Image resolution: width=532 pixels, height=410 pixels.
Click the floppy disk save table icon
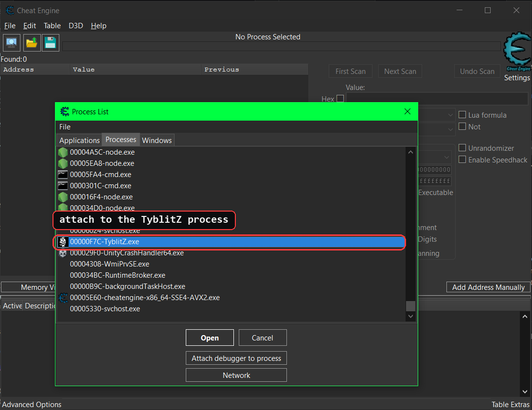coord(50,43)
